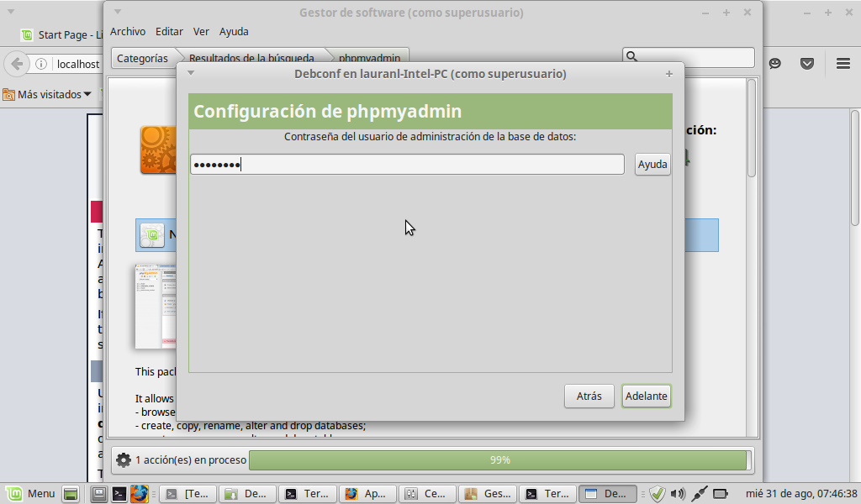This screenshot has width=861, height=504.
Task: Launch the terminal from panel launcher
Action: pos(119,494)
